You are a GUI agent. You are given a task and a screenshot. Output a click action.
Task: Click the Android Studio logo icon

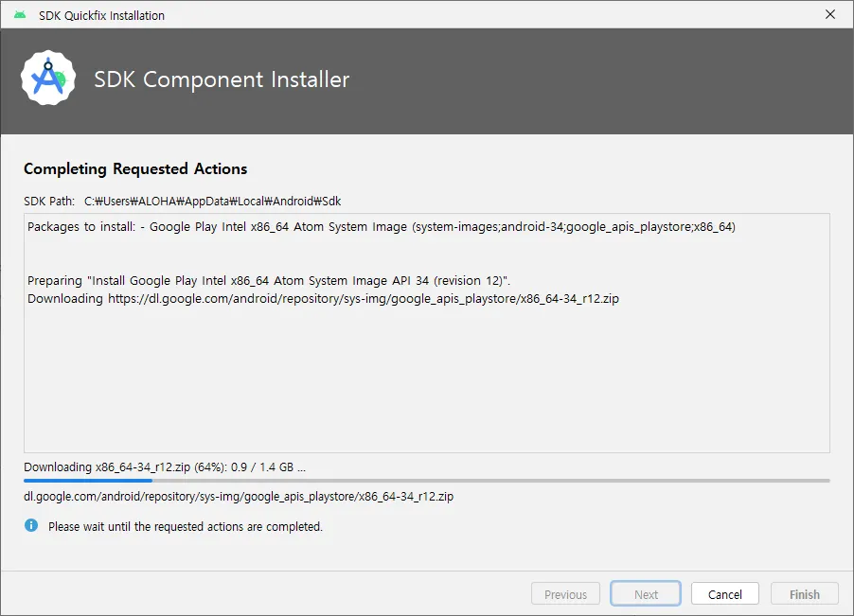tap(48, 79)
